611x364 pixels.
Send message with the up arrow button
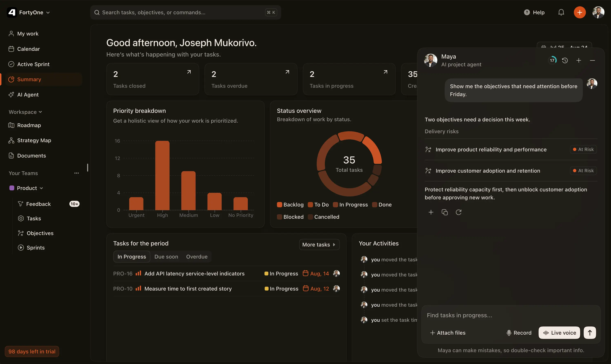click(590, 333)
